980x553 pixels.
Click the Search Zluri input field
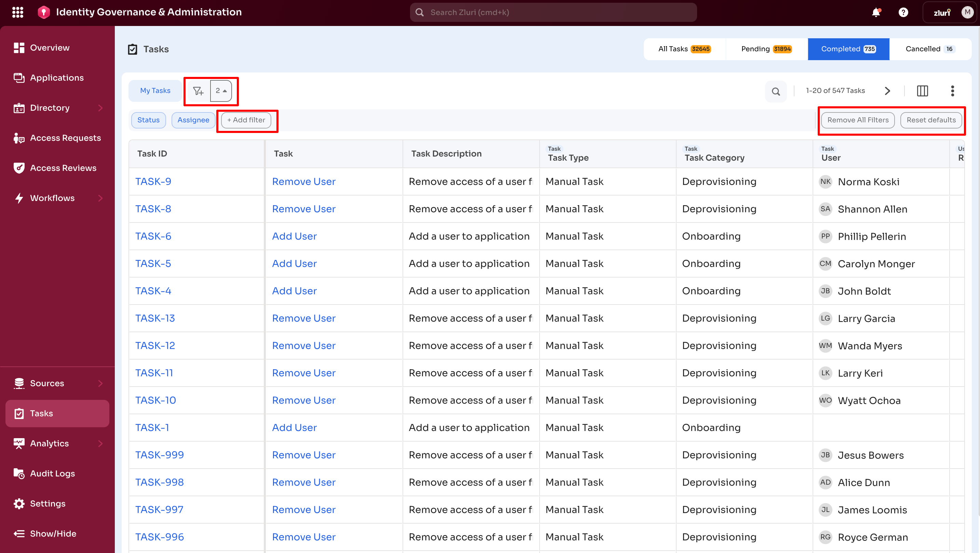(x=553, y=12)
